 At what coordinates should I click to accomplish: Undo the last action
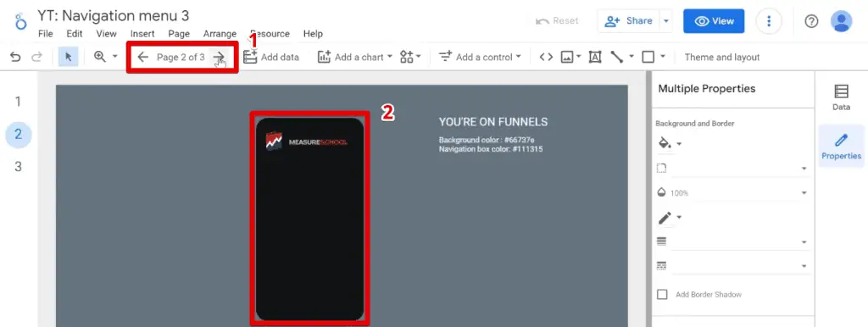click(x=15, y=57)
